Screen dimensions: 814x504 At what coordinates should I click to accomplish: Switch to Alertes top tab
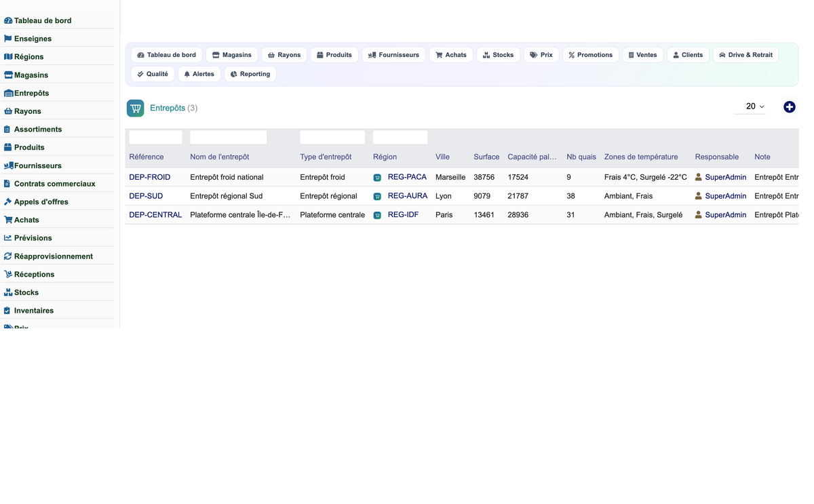point(199,74)
